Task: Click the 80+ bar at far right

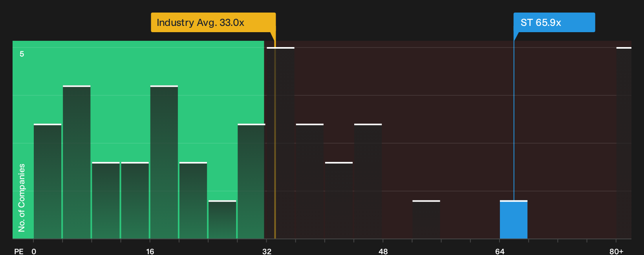Action: 624,143
